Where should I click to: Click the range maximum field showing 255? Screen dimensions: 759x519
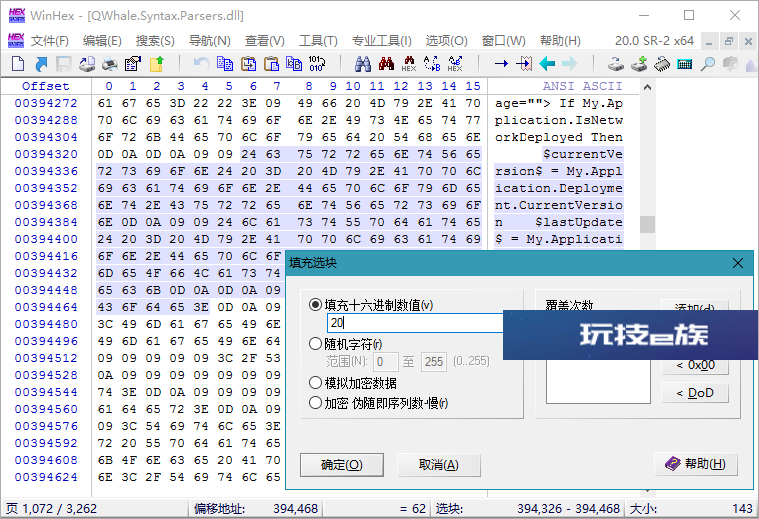click(434, 362)
